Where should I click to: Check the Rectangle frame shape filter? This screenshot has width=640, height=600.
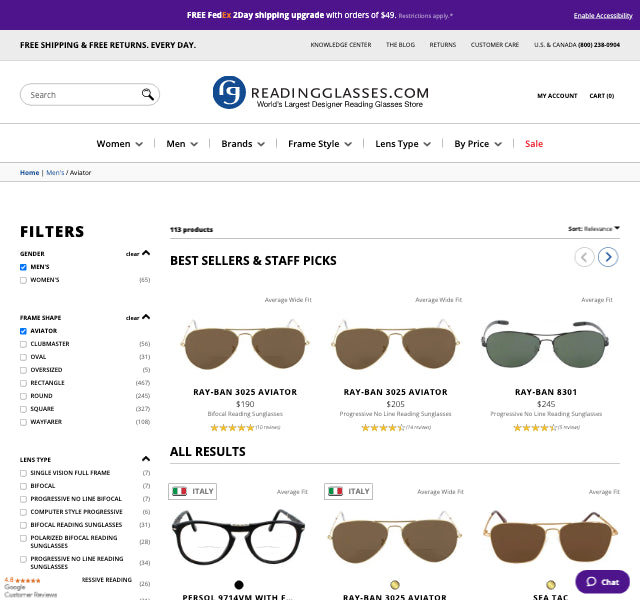(x=23, y=383)
